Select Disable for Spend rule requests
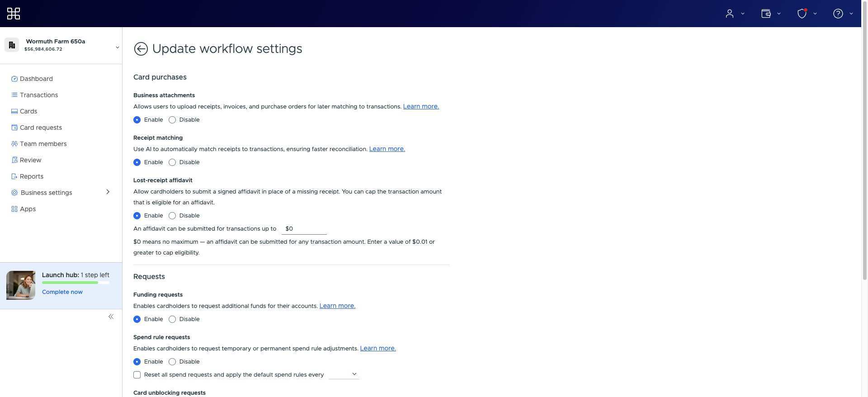Viewport: 868px width, 397px height. coord(172,362)
